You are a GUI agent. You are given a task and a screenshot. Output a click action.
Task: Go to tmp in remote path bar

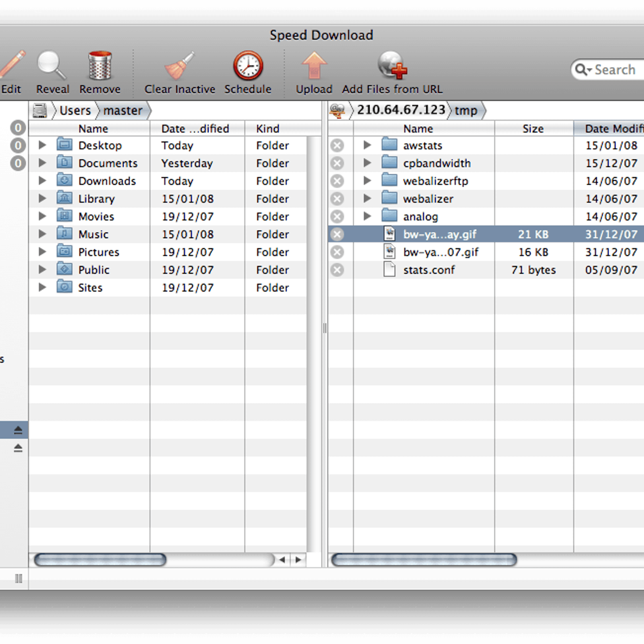pyautogui.click(x=466, y=110)
